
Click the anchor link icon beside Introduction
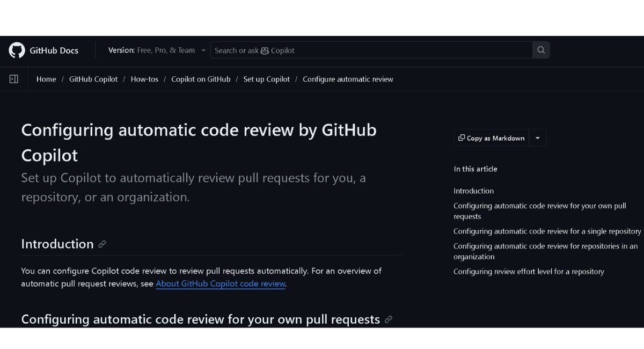tap(102, 244)
